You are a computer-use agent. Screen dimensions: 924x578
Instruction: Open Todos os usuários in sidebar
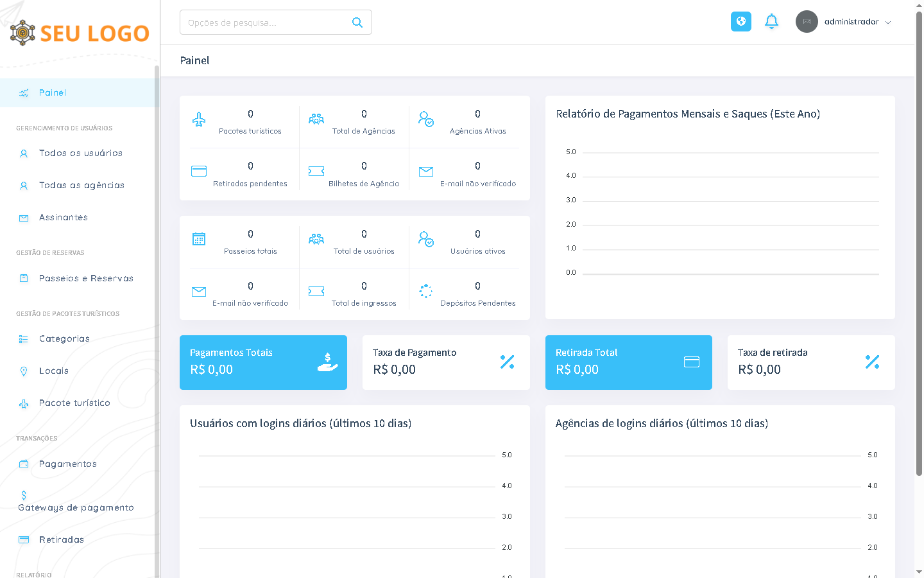click(80, 153)
